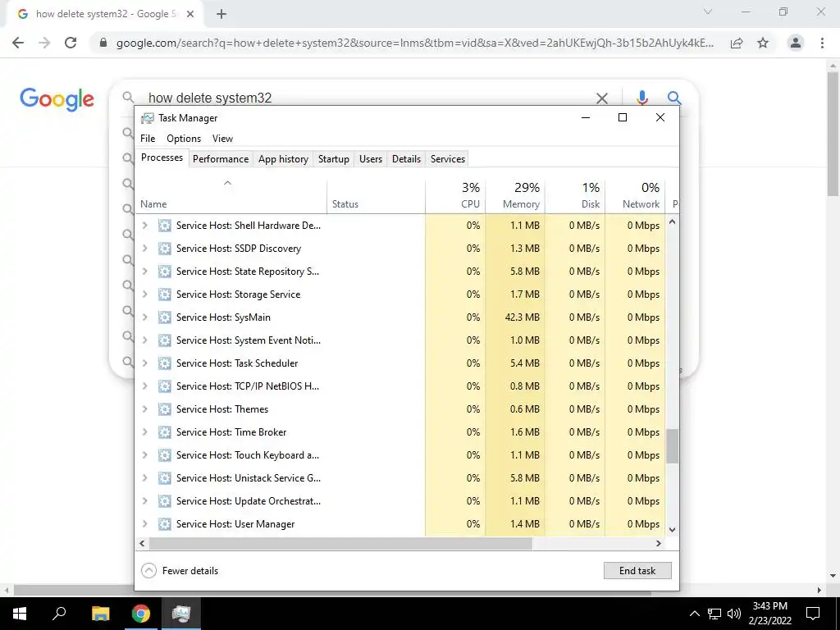Sort by the Disk column header
Screen dimensions: 840x630
tap(575, 196)
